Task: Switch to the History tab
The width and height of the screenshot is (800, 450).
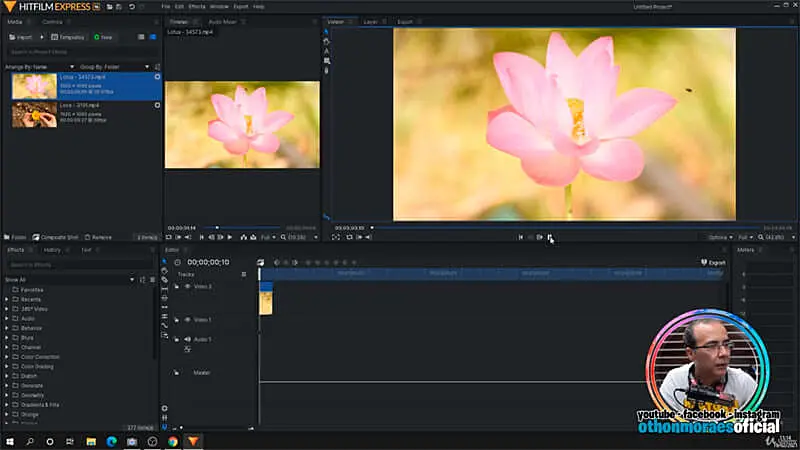Action: click(52, 250)
